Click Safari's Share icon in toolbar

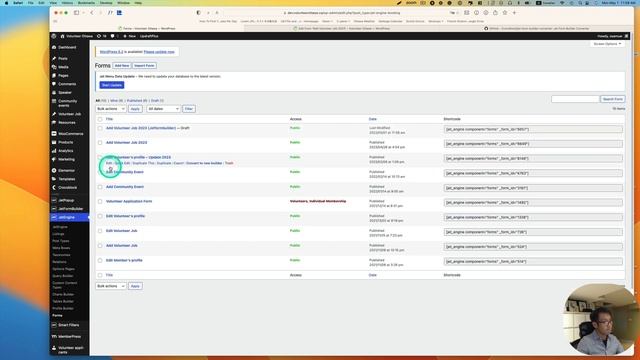495,13
